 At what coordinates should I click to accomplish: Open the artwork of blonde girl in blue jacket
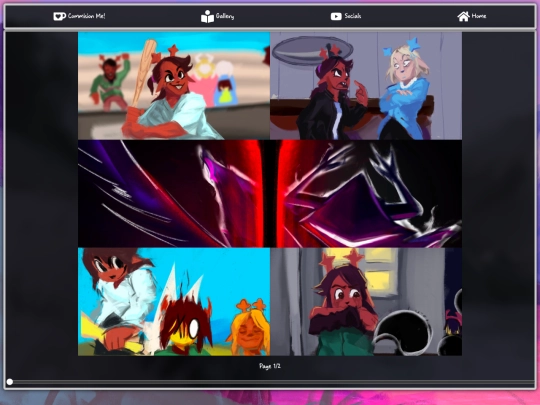click(x=366, y=86)
